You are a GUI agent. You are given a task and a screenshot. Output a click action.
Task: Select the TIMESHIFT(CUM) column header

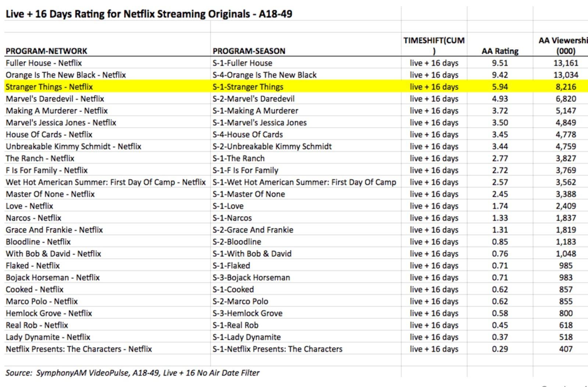pyautogui.click(x=434, y=45)
